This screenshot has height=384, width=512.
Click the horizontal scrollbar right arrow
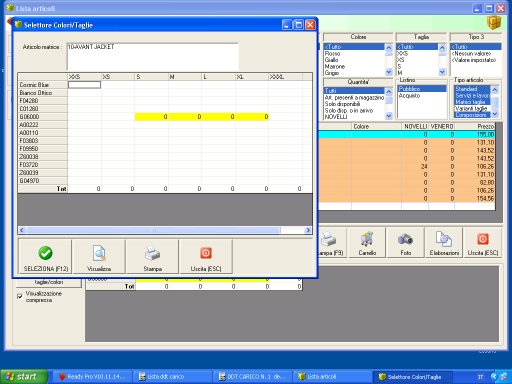pyautogui.click(x=308, y=230)
